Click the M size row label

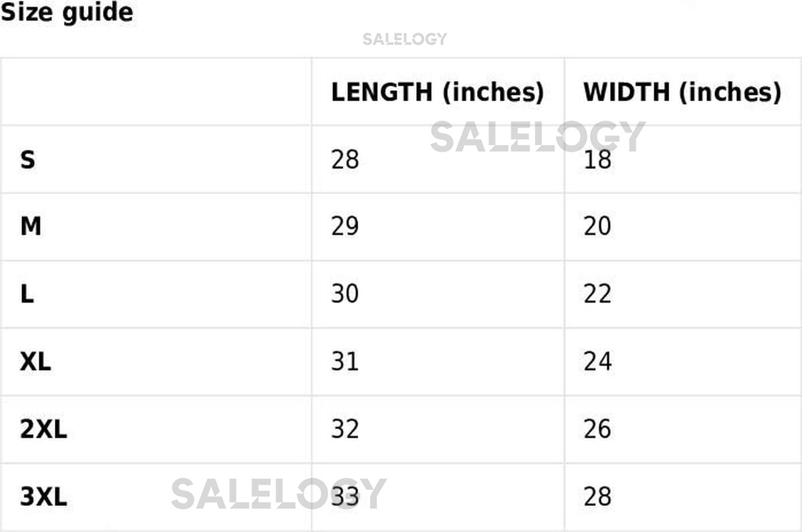(31, 227)
